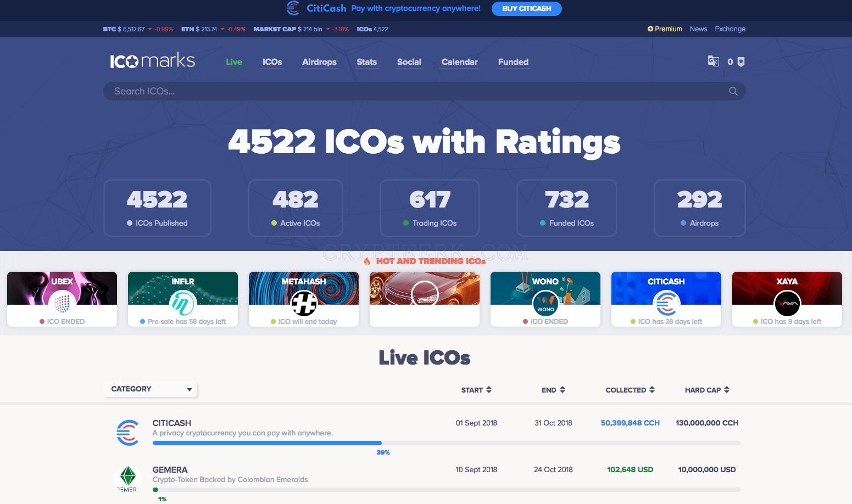Click the circular logo on the car card
Image resolution: width=852 pixels, height=504 pixels.
(x=425, y=294)
